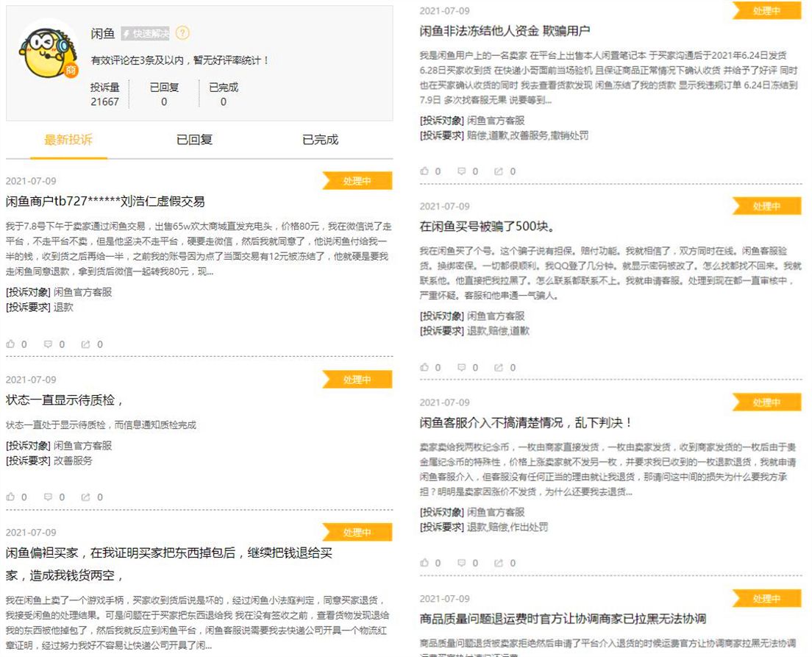The image size is (812, 657).
Task: Click body text starting 我在闲鱼买了个号
Action: point(610,273)
